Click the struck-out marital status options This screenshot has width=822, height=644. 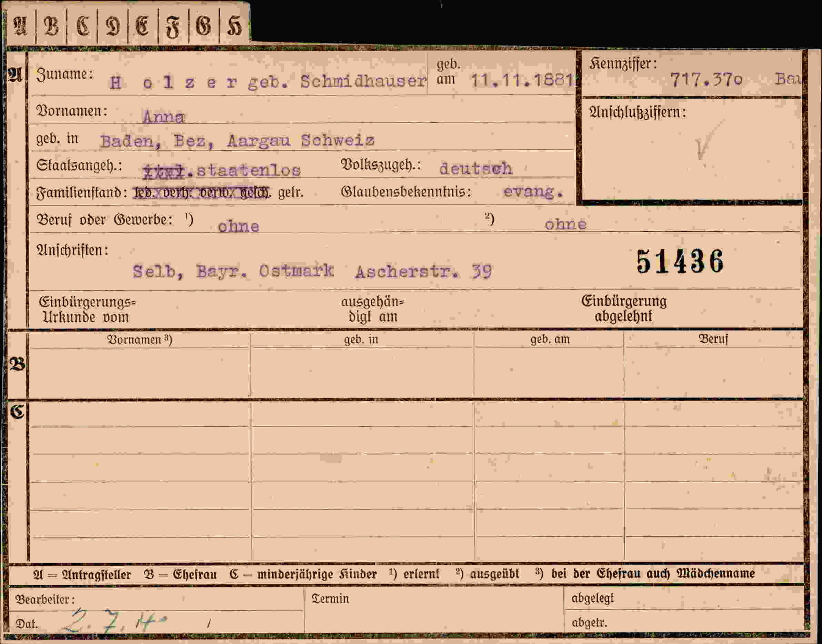click(x=202, y=193)
